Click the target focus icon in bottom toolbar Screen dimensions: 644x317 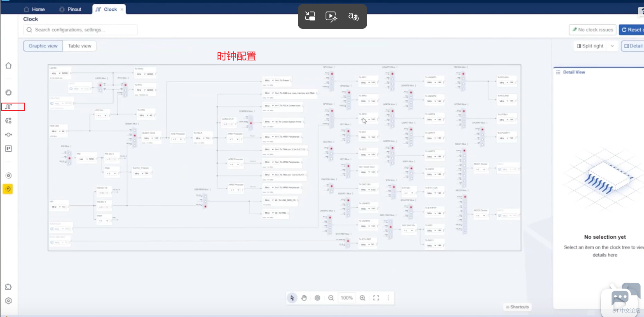(317, 298)
